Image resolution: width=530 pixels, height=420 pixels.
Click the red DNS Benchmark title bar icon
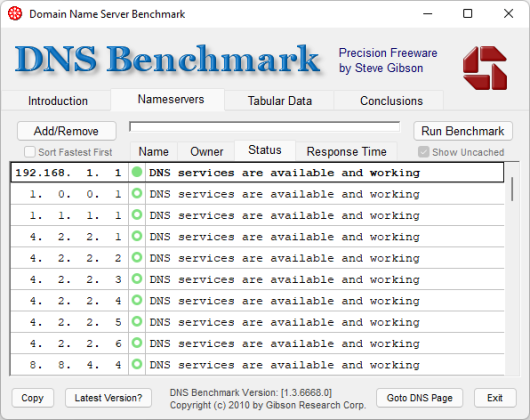click(15, 14)
